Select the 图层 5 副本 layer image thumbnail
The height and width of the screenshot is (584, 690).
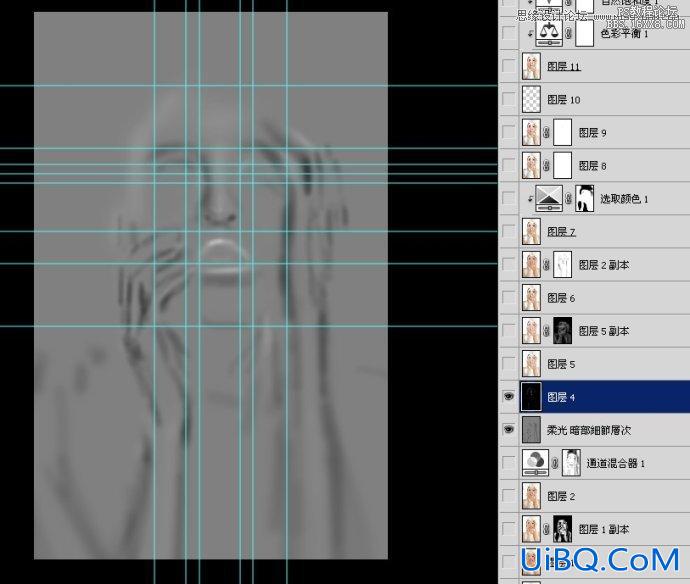click(531, 331)
